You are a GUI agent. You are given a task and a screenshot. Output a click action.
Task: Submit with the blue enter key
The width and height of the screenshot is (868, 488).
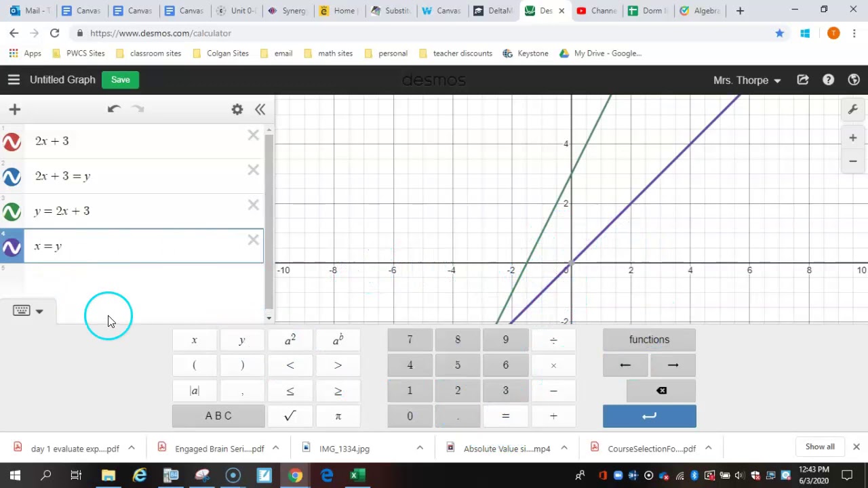coord(649,416)
